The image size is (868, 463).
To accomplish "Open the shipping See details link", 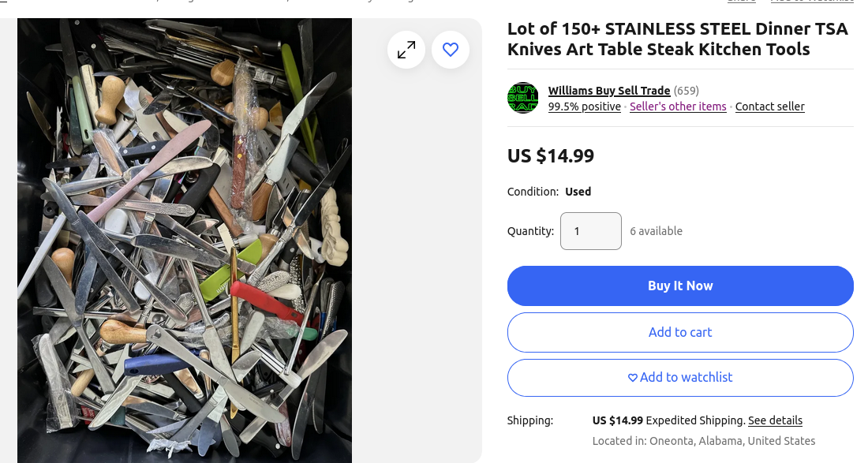I will (x=775, y=420).
